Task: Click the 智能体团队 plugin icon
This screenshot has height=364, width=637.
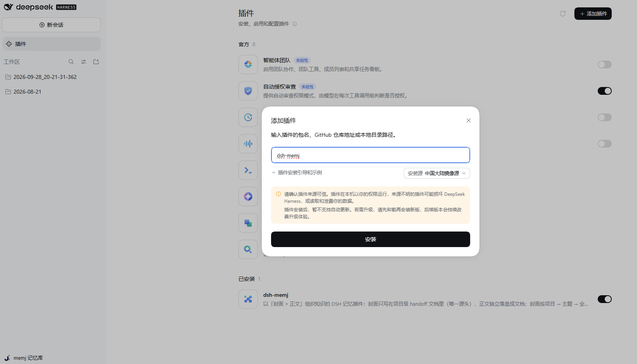Action: point(248,64)
